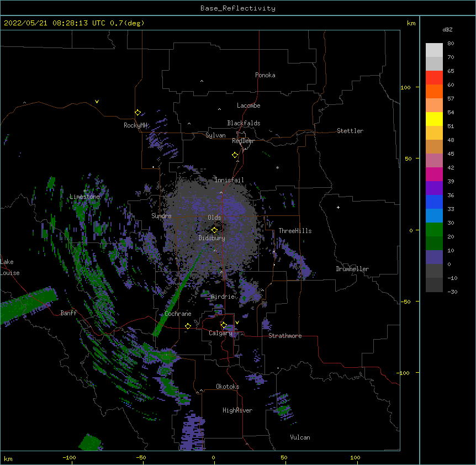Image resolution: width=476 pixels, height=465 pixels.
Task: Click the yellow diamond marker below RedDeer
Action: coord(235,155)
